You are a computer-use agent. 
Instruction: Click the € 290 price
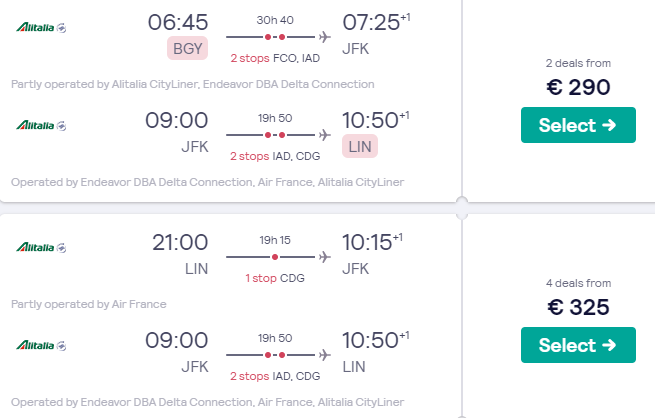tap(578, 87)
